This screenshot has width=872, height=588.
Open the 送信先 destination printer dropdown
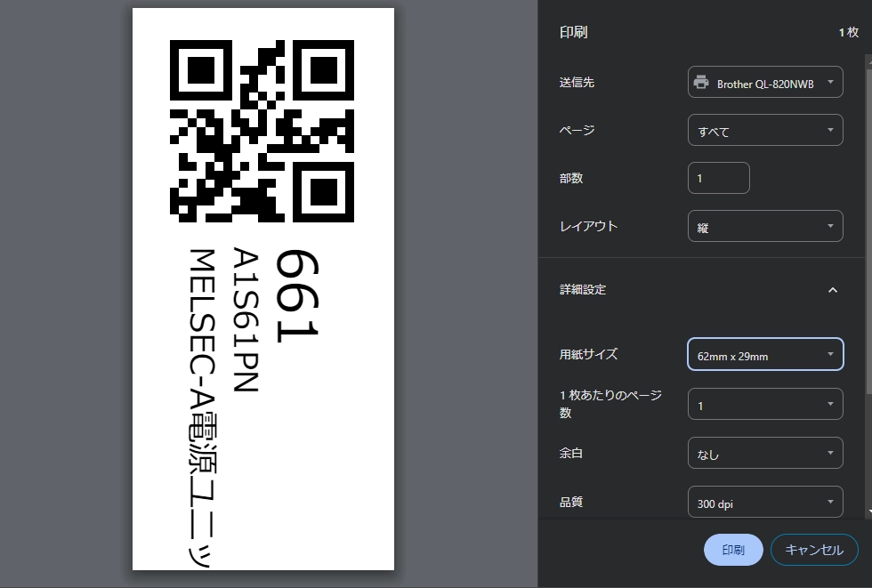(765, 82)
